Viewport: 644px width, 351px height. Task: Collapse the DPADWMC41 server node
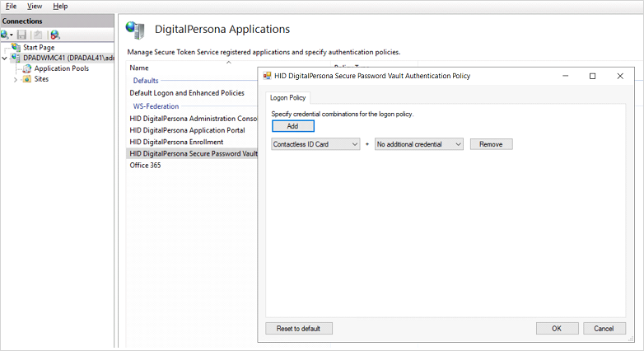click(5, 58)
